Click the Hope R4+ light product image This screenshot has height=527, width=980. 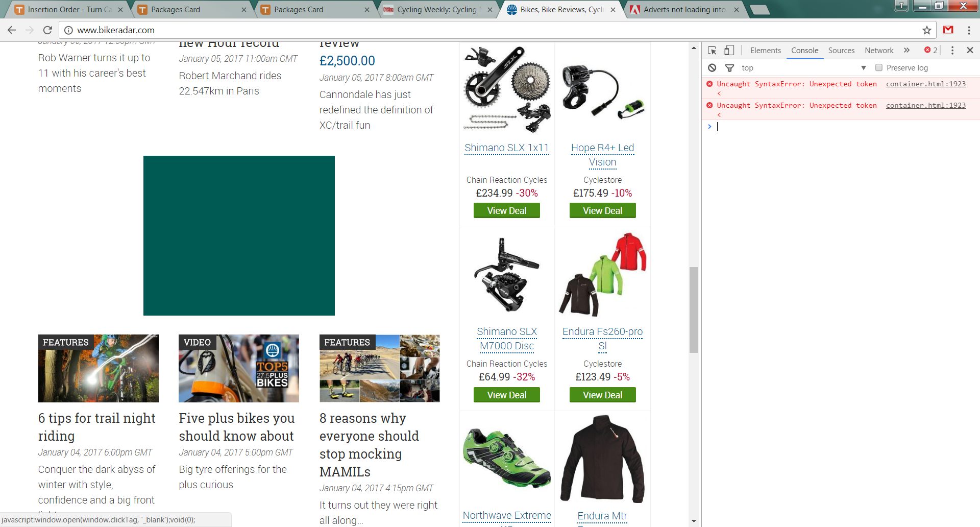click(603, 89)
